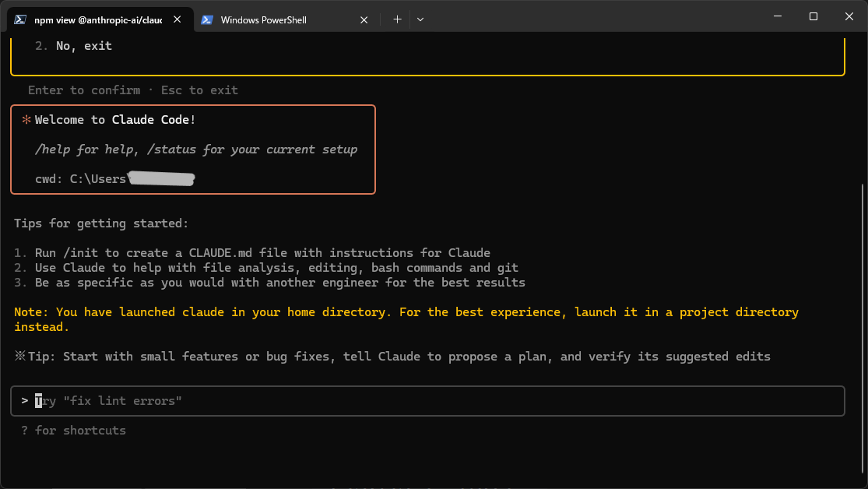Maximize the terminal window
The width and height of the screenshot is (868, 489).
814,16
